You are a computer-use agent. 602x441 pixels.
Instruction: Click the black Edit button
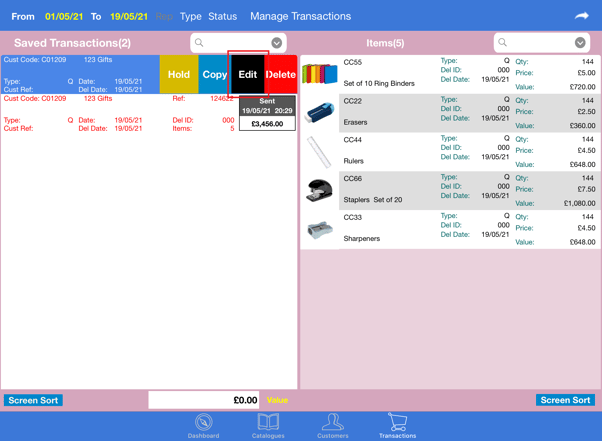(248, 74)
